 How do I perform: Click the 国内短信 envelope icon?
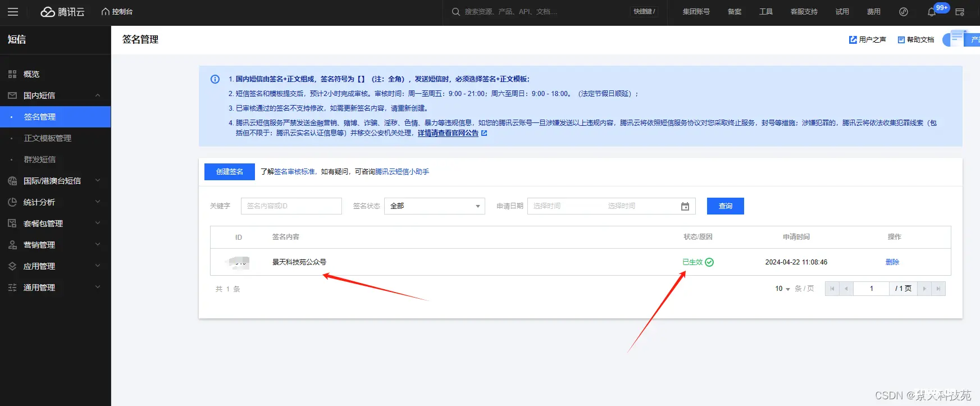tap(12, 95)
